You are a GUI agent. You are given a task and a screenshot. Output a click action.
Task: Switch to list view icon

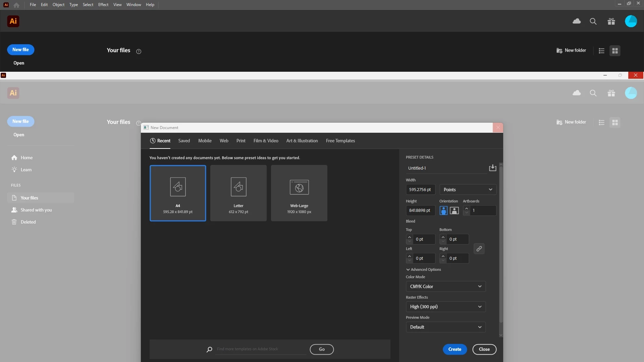click(601, 51)
